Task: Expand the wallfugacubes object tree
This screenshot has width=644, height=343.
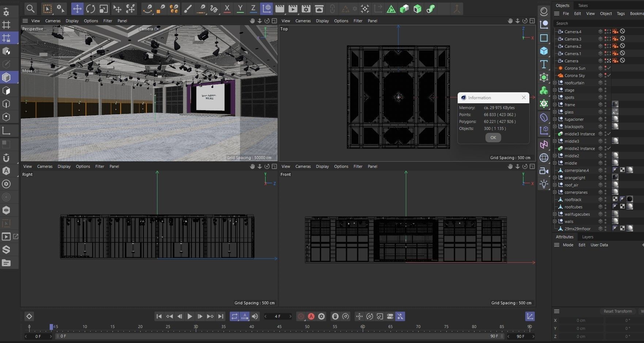Action: pyautogui.click(x=555, y=214)
